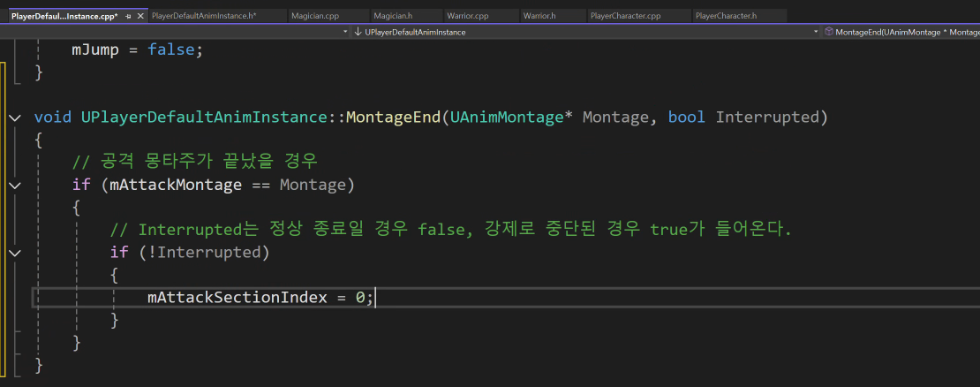Click 'mJump' in the first code line

click(95, 50)
